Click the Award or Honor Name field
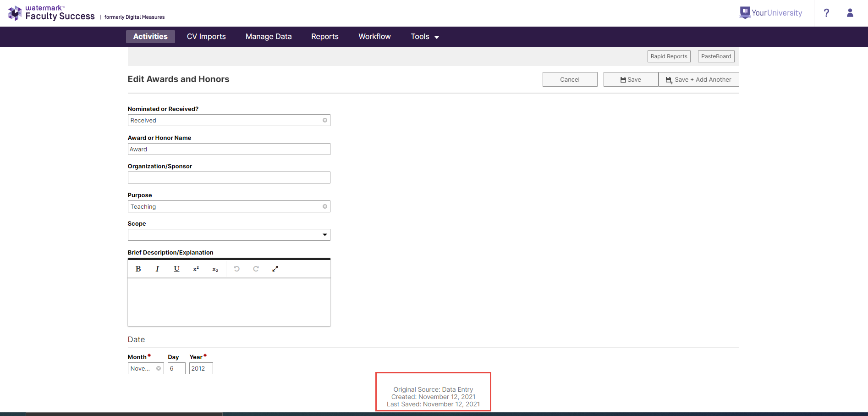Image resolution: width=868 pixels, height=416 pixels. [229, 149]
